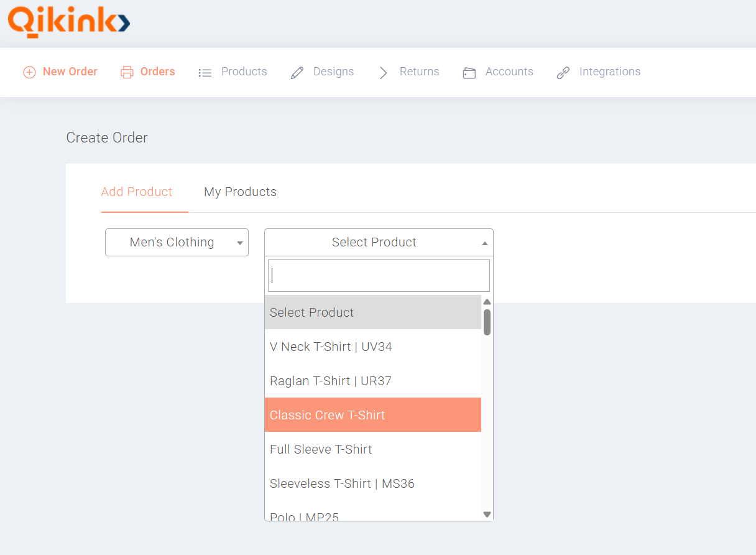Image resolution: width=756 pixels, height=555 pixels.
Task: Click the product list scrollbar thumb
Action: [x=487, y=322]
